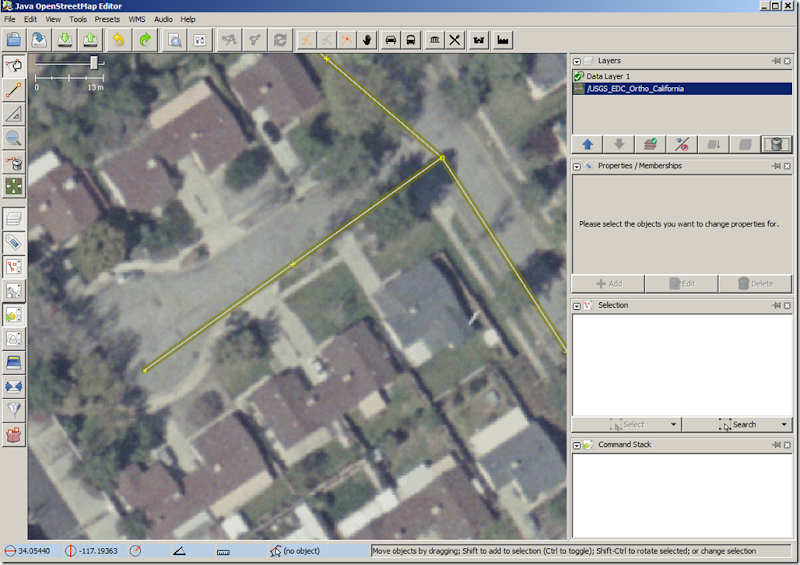Click the Search button in Selection panel
Viewport: 800px width, 565px height.
[x=738, y=424]
